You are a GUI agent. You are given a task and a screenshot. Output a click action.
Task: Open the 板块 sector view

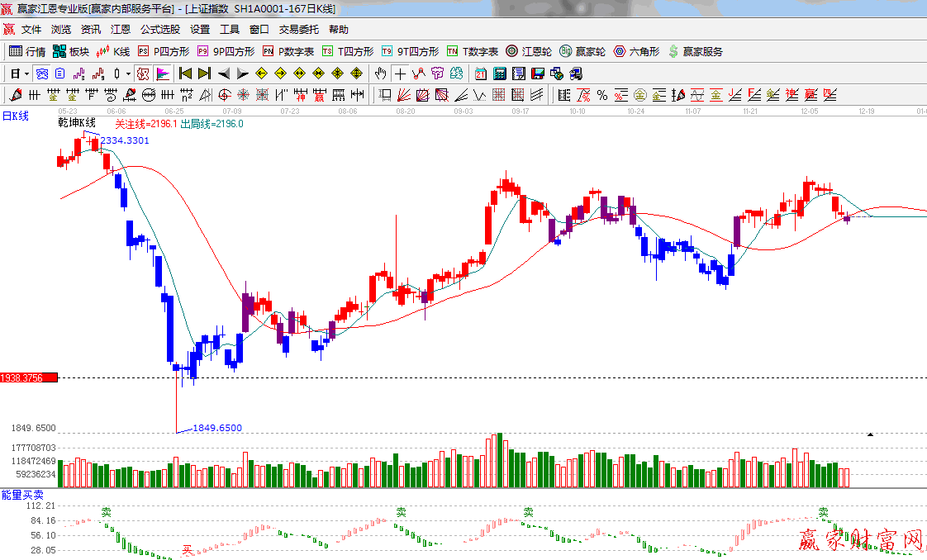[x=71, y=51]
